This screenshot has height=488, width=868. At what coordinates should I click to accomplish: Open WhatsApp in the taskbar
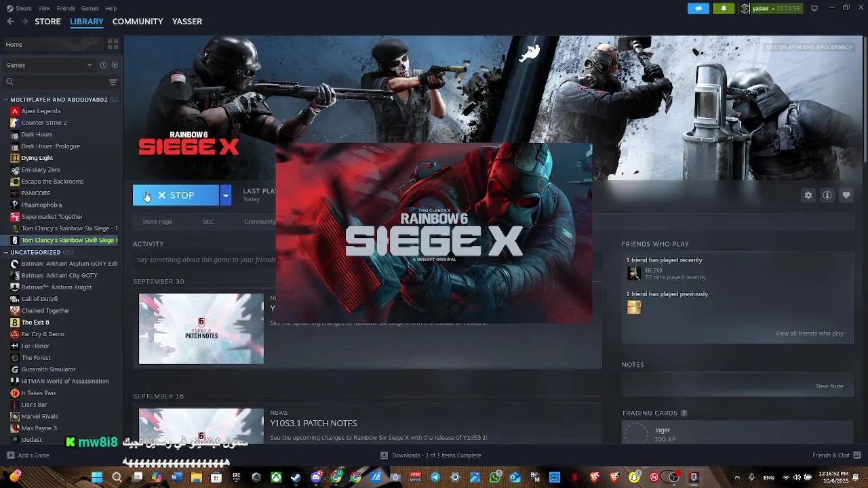point(495,477)
